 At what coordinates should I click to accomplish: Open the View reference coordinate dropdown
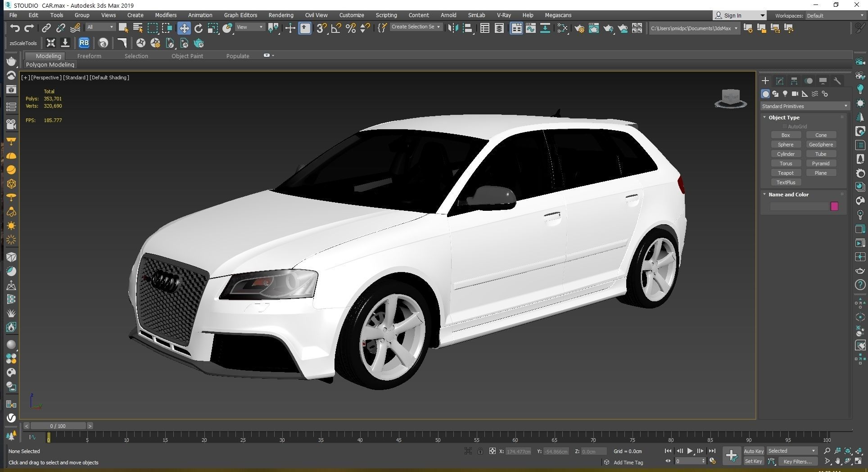click(x=250, y=27)
